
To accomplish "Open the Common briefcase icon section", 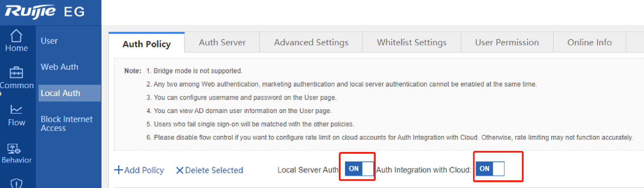I will click(x=16, y=73).
